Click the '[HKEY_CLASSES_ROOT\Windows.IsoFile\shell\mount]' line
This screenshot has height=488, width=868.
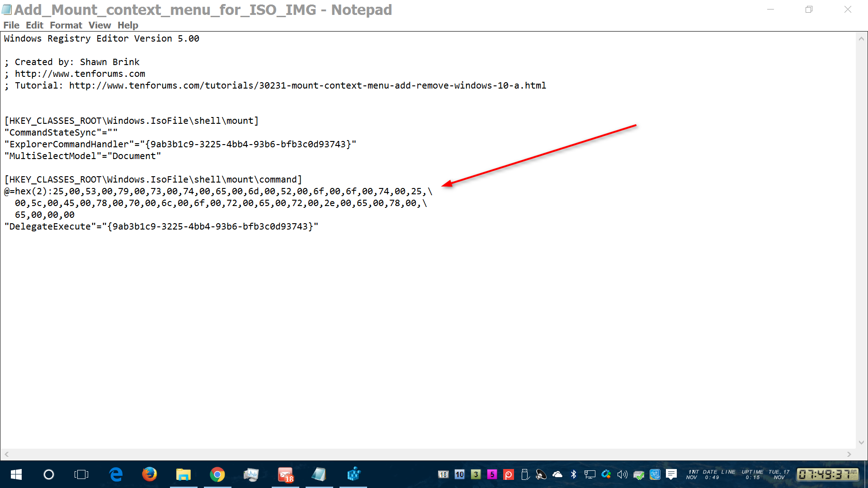[x=132, y=121]
